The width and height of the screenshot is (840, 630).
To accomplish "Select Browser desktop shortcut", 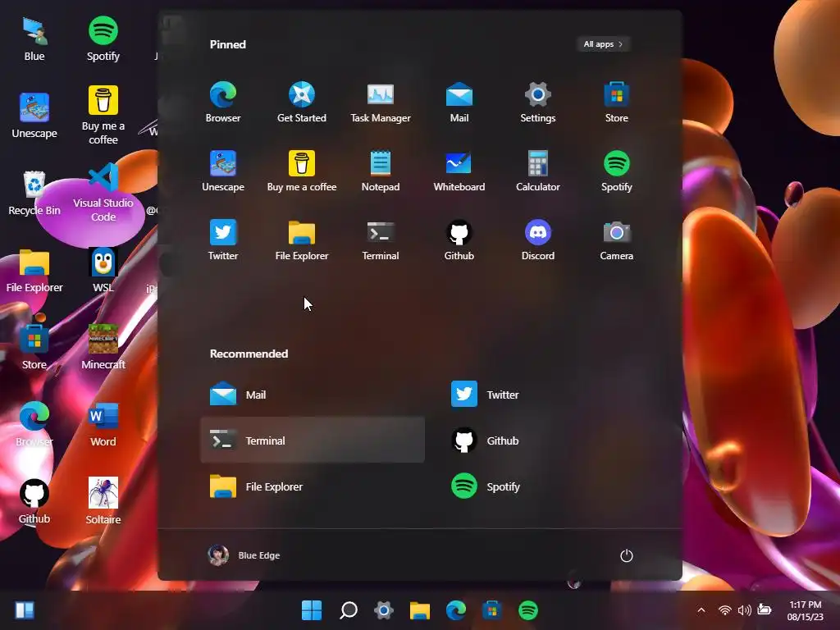I will 34,425.
